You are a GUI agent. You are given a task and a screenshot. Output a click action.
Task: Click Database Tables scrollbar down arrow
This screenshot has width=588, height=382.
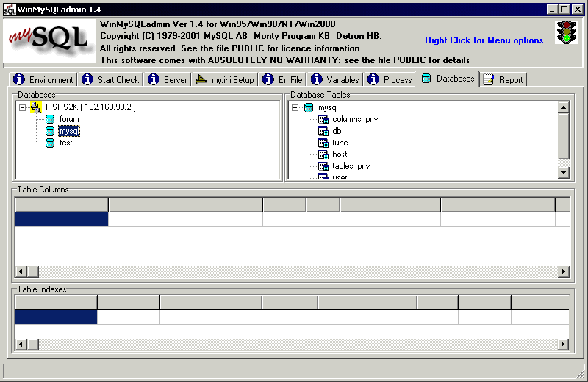(563, 172)
